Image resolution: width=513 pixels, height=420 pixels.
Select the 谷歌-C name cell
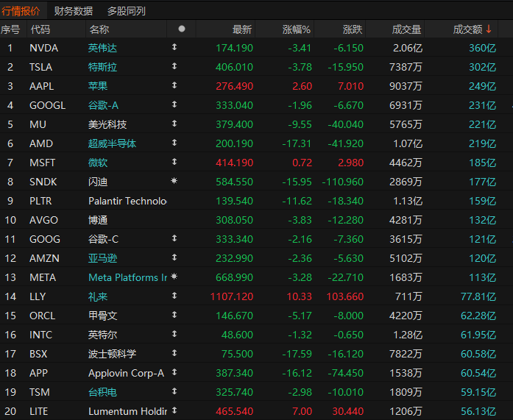[103, 239]
